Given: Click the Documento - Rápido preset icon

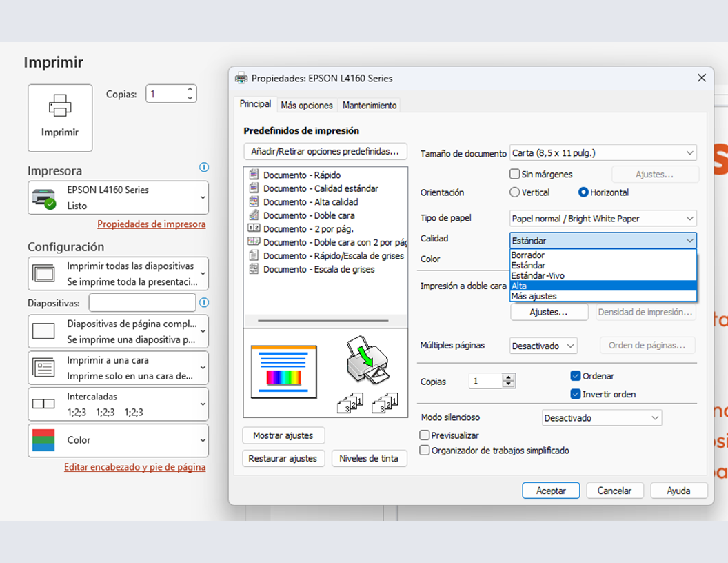Looking at the screenshot, I should (x=254, y=175).
